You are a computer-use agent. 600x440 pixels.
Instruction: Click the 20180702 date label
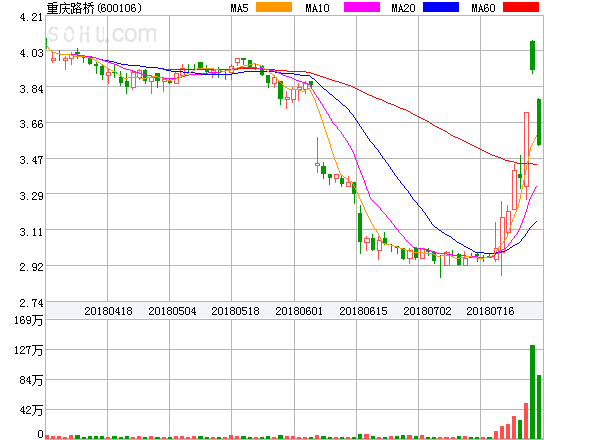(x=427, y=311)
